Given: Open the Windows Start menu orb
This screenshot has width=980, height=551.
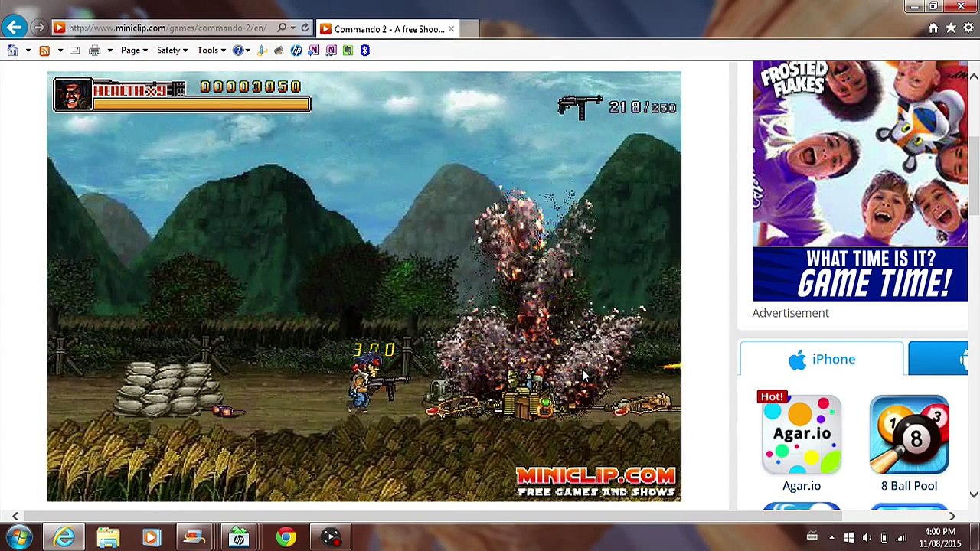Looking at the screenshot, I should (19, 537).
